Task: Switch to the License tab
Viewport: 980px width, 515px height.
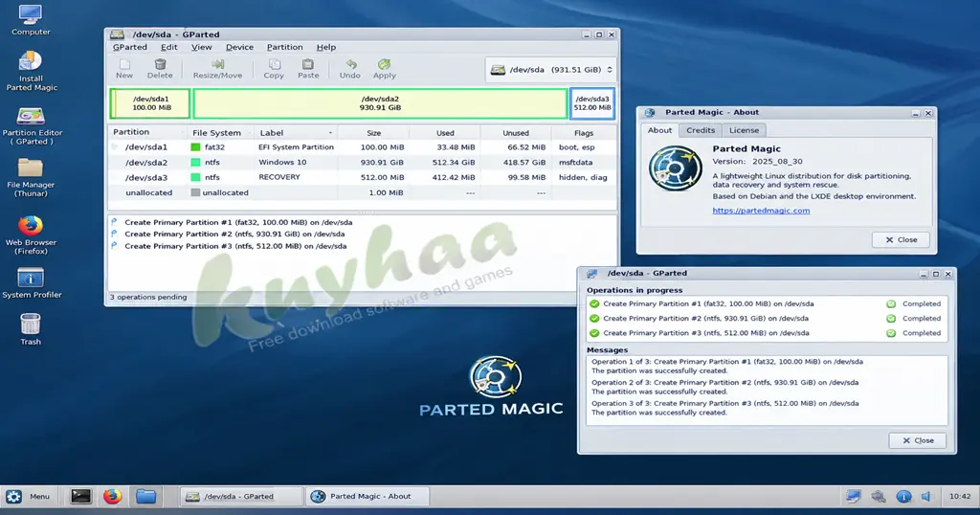Action: [744, 130]
